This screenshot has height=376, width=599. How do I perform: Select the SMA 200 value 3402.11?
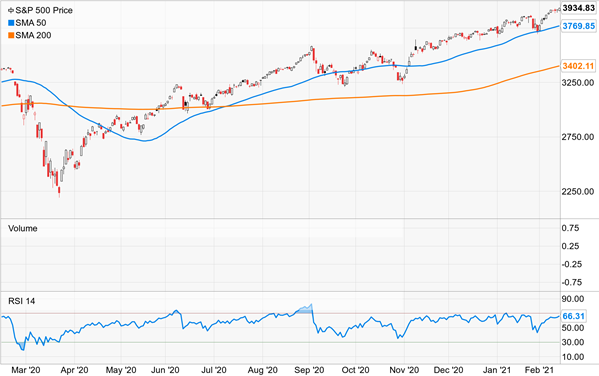tap(579, 66)
